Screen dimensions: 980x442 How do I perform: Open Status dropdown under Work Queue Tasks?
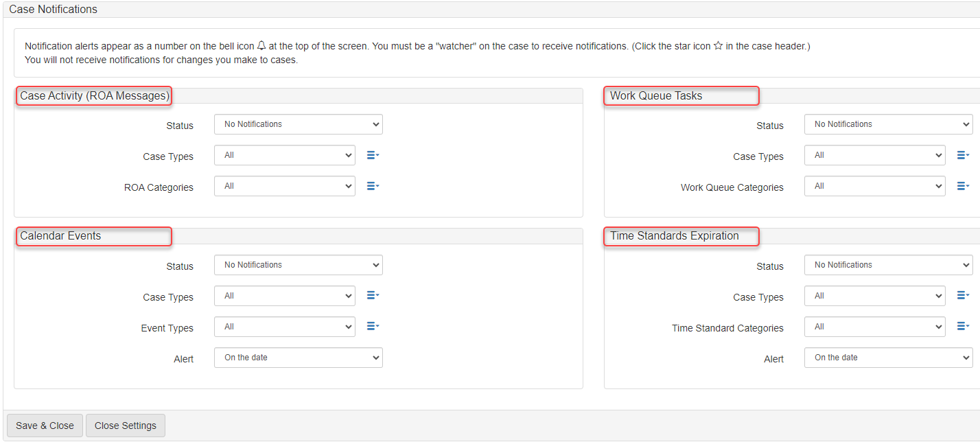pyautogui.click(x=888, y=124)
